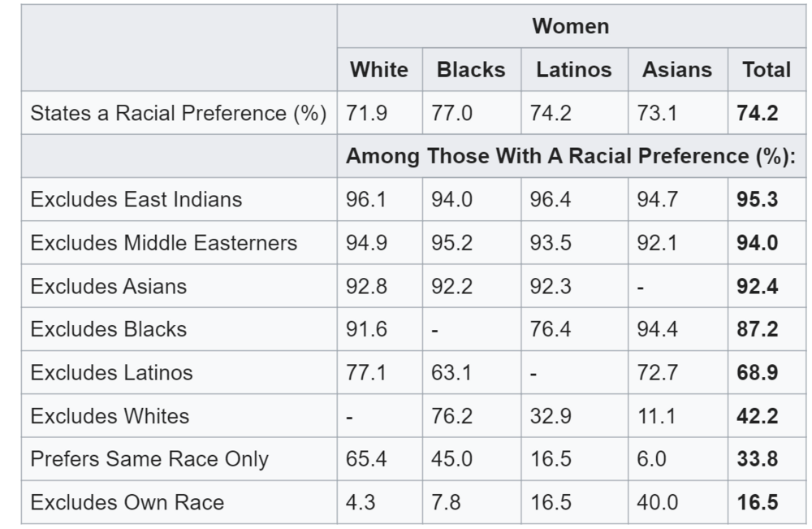
Task: Click the States a Racial Preference row label
Action: click(178, 113)
